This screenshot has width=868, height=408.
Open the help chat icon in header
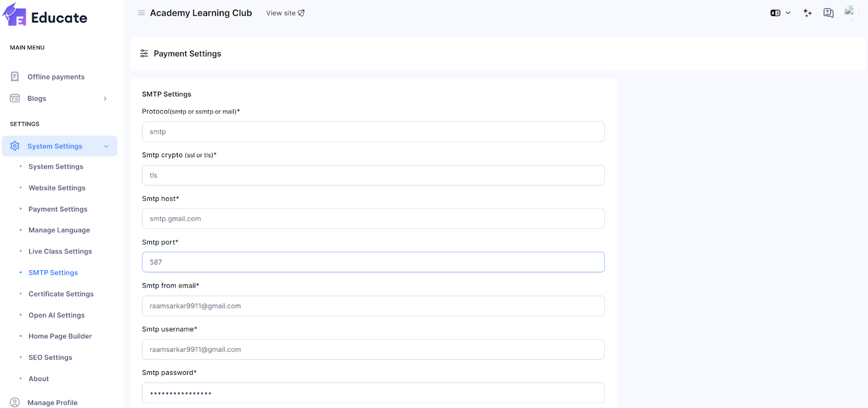[x=828, y=13]
